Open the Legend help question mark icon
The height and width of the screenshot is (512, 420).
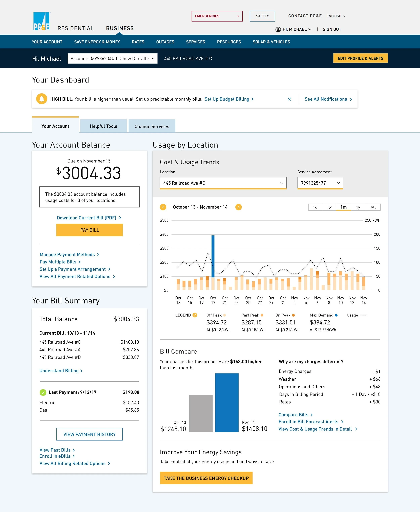click(195, 315)
